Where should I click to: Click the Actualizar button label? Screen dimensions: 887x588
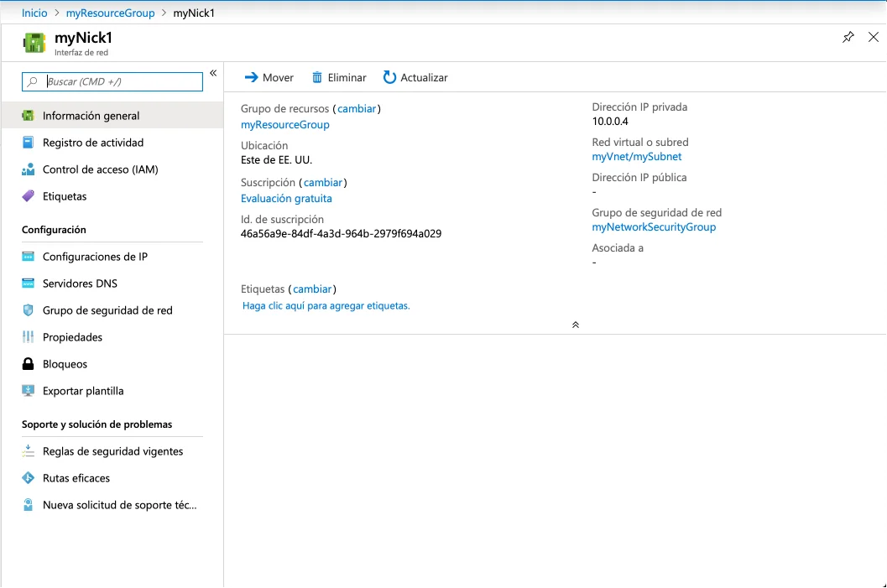[x=424, y=77]
